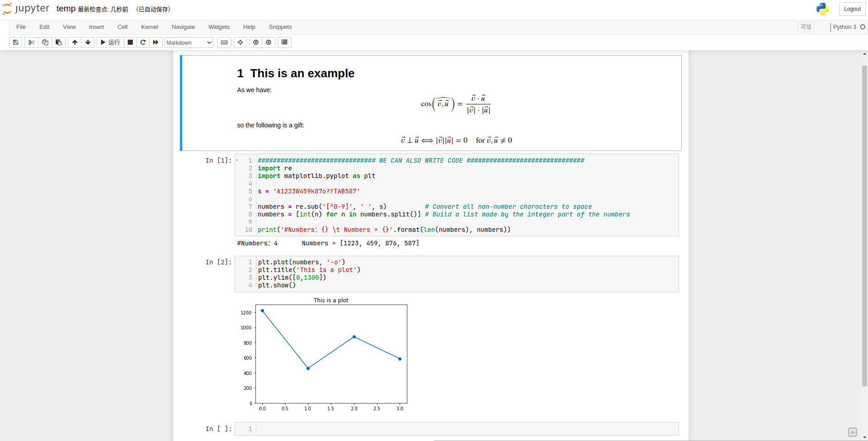The image size is (868, 441).
Task: Click the Logout button
Action: 852,9
